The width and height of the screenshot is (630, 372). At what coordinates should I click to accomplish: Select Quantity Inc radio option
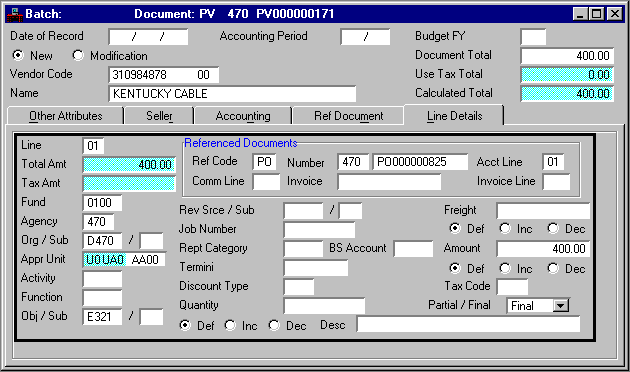click(x=230, y=325)
